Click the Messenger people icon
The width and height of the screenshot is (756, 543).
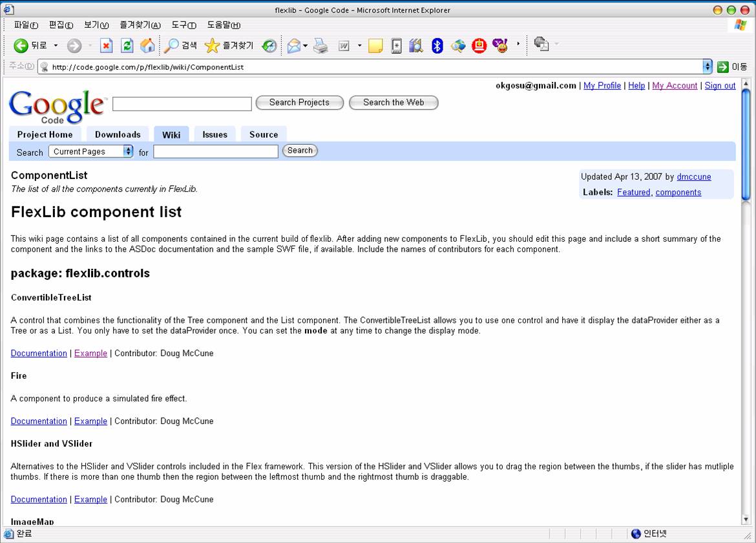pos(458,46)
